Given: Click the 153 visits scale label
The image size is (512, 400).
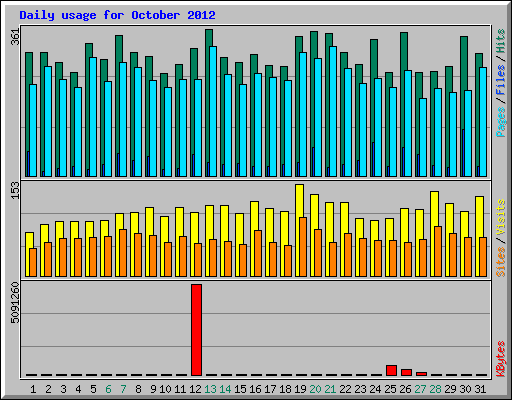Looking at the screenshot, I should pyautogui.click(x=15, y=190).
